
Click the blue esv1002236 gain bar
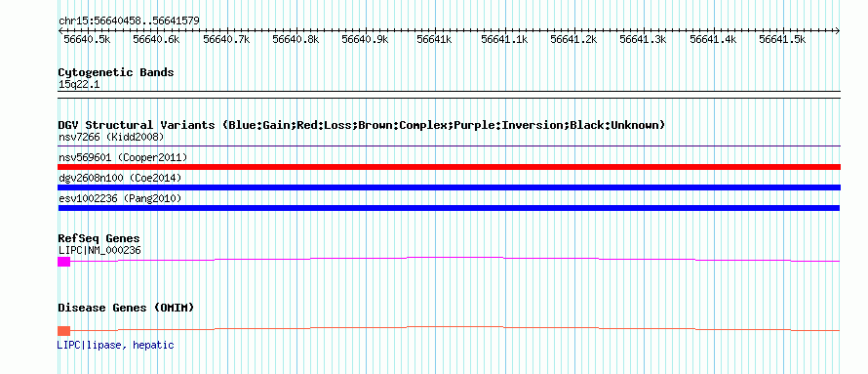click(x=449, y=208)
